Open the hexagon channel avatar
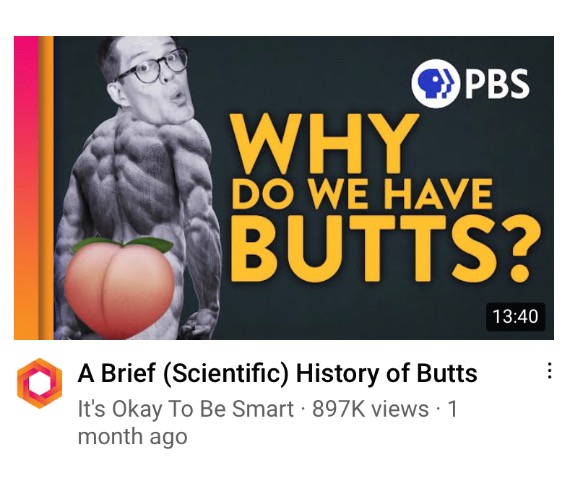Viewport: 570px width, 499px height. (x=40, y=383)
